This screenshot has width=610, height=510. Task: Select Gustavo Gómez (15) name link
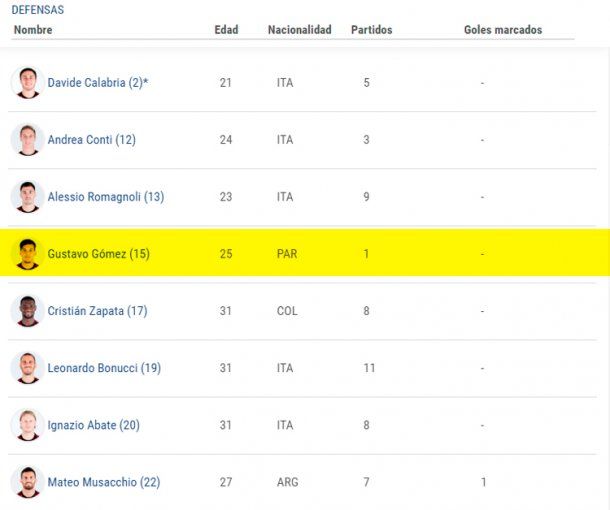click(98, 254)
